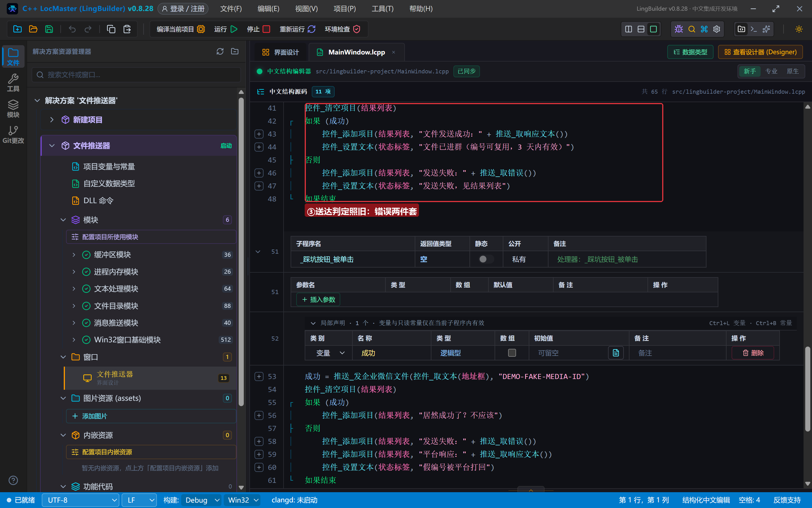The height and width of the screenshot is (508, 812).
Task: Check the 数组 checkbox for 成功 variable
Action: (x=512, y=353)
